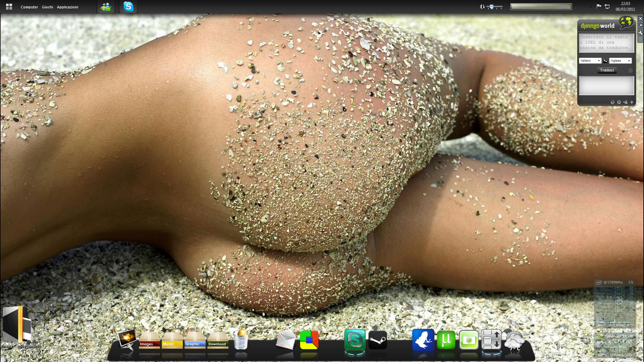This screenshot has width=644, height=362.
Task: Copy the translation result icon
Action: coord(630,70)
